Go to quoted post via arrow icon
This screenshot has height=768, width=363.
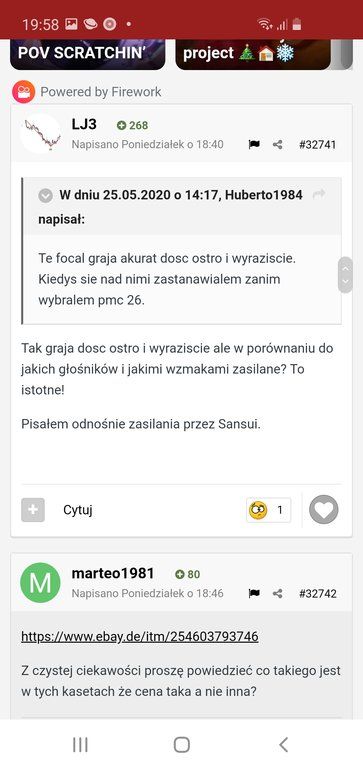(x=319, y=194)
